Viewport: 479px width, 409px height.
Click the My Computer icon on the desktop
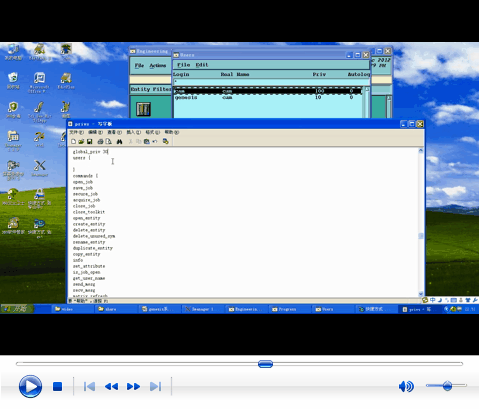pos(13,52)
